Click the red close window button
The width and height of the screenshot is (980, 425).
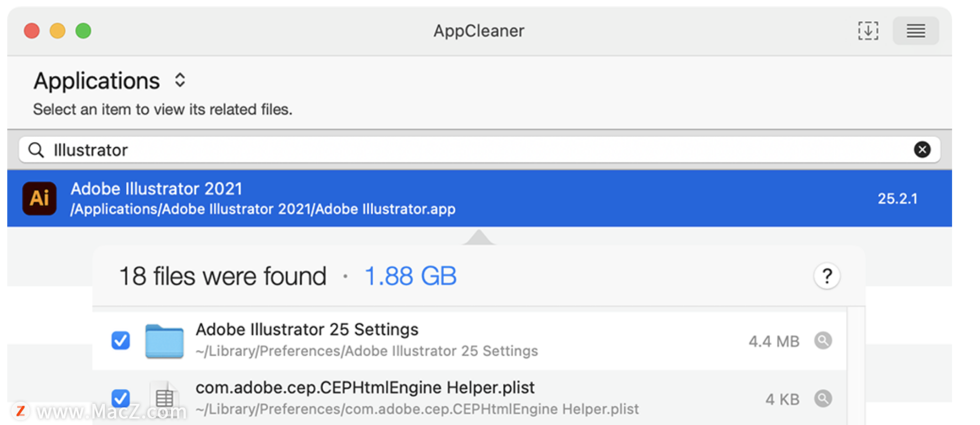pyautogui.click(x=32, y=31)
